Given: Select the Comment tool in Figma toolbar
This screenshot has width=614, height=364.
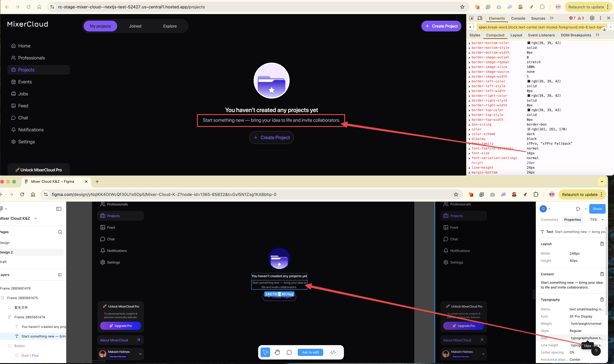Looking at the screenshot, I should click(x=289, y=352).
